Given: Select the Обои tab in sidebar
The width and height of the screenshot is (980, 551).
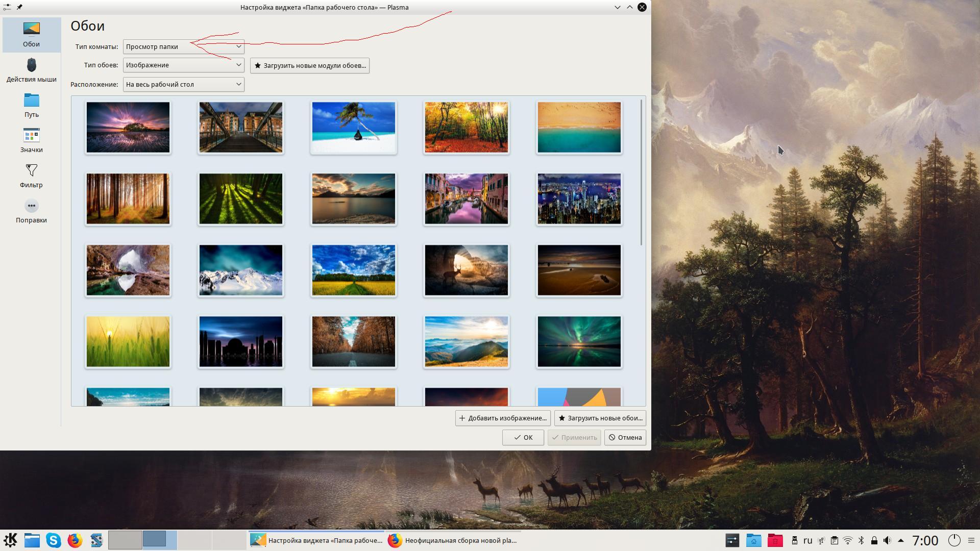Looking at the screenshot, I should 31,35.
